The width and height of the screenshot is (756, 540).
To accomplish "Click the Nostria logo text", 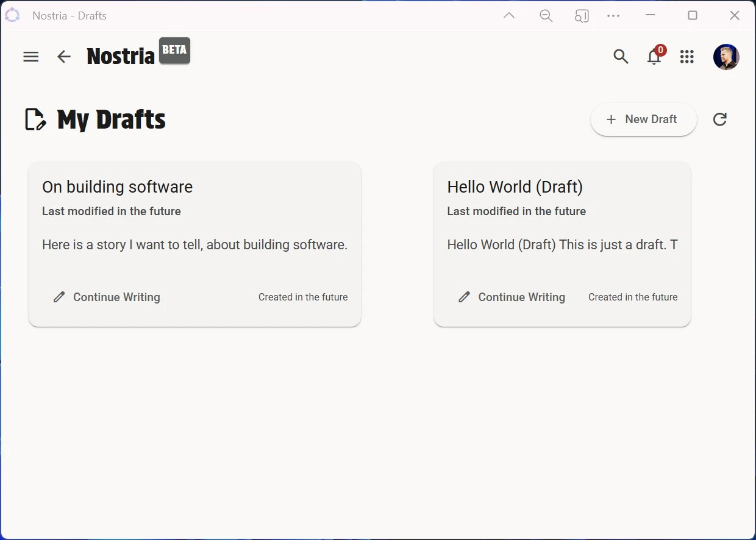I will [121, 57].
